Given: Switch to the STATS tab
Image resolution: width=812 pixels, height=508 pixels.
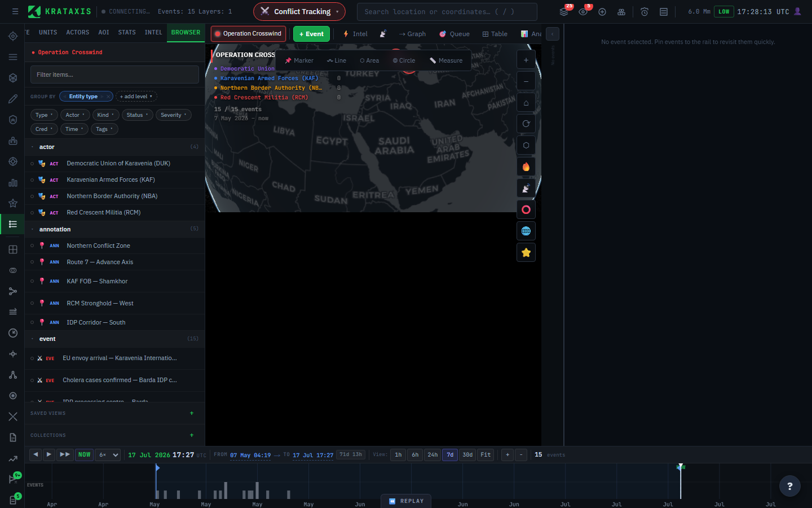Looking at the screenshot, I should 127,33.
